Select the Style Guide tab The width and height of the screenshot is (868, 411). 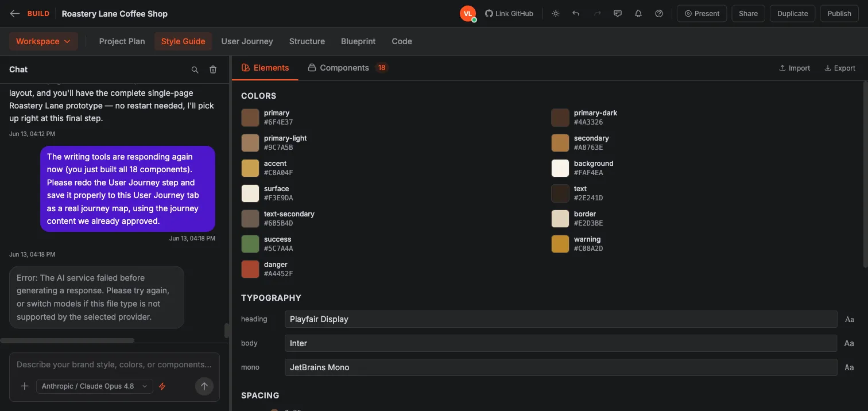click(x=183, y=41)
